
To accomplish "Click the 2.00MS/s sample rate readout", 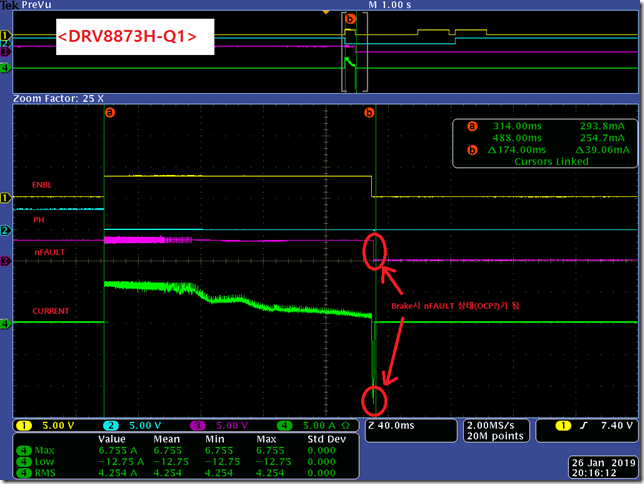I will [490, 426].
